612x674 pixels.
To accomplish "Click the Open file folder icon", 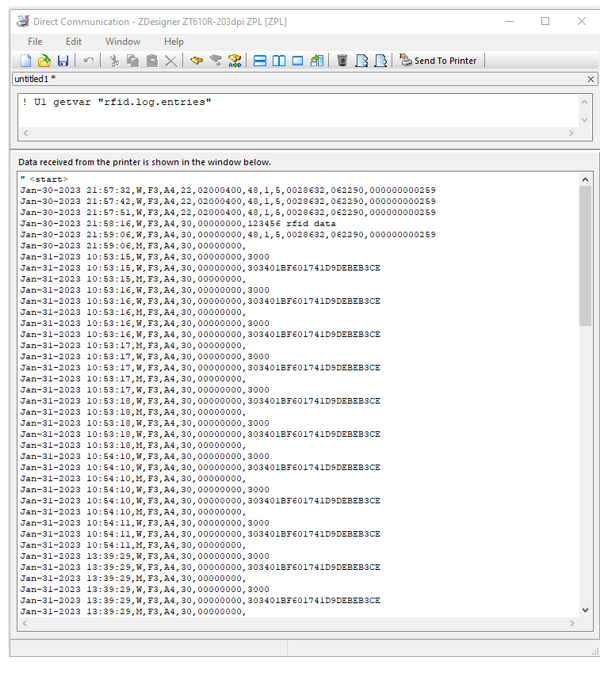I will click(x=44, y=61).
